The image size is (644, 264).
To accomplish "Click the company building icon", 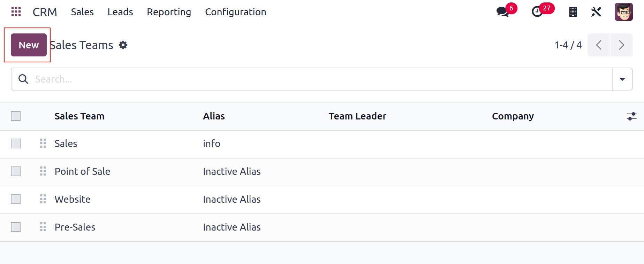I will click(573, 12).
